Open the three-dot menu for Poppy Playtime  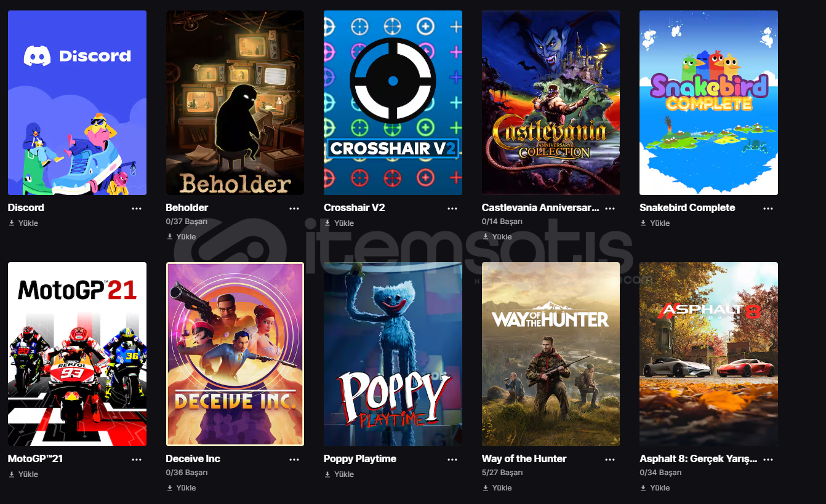click(x=452, y=460)
